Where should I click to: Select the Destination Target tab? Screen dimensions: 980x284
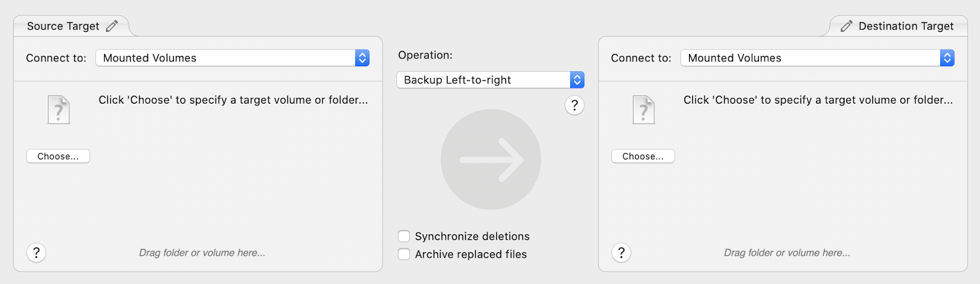pyautogui.click(x=899, y=26)
